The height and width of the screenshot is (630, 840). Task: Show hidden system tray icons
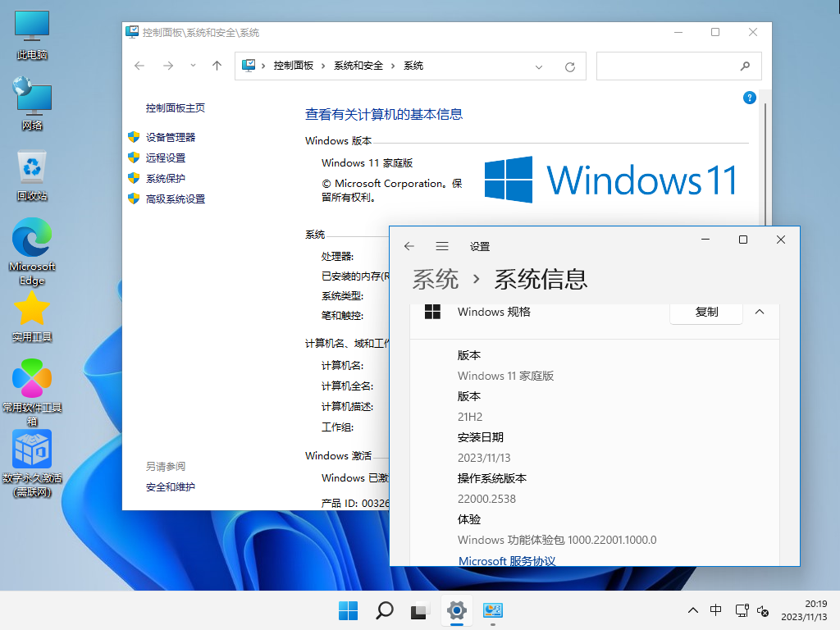pos(692,610)
